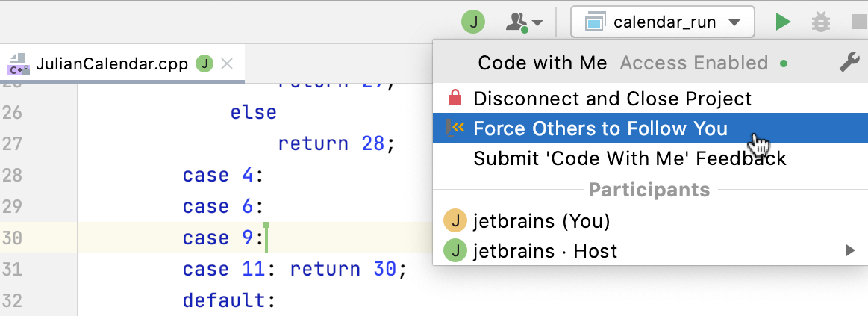This screenshot has height=316, width=868.
Task: Click the green J user avatar in toolbar
Action: tap(473, 22)
